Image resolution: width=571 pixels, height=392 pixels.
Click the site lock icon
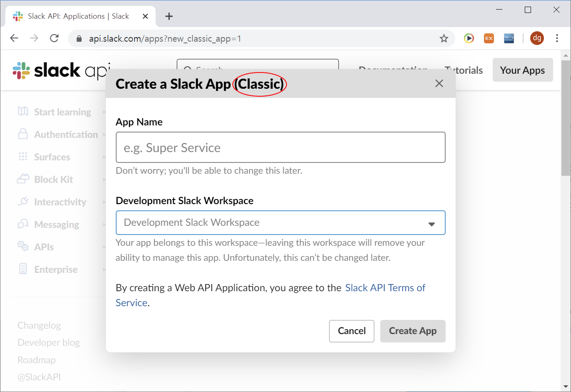pyautogui.click(x=79, y=39)
